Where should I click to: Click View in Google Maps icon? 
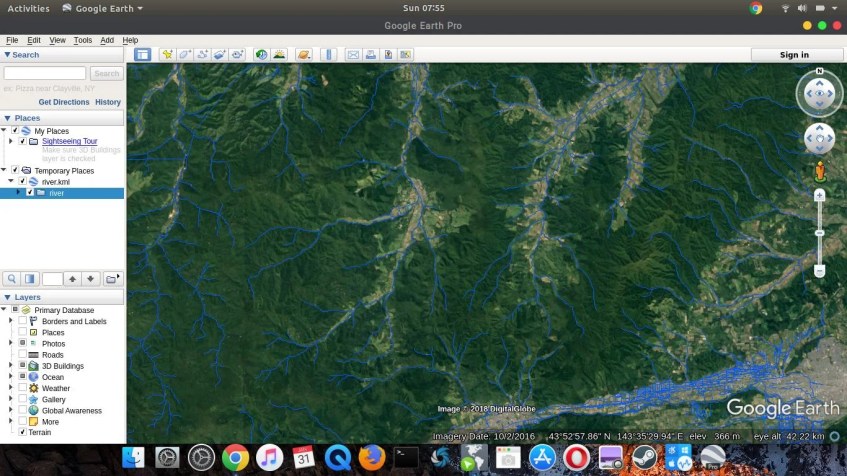click(x=405, y=55)
